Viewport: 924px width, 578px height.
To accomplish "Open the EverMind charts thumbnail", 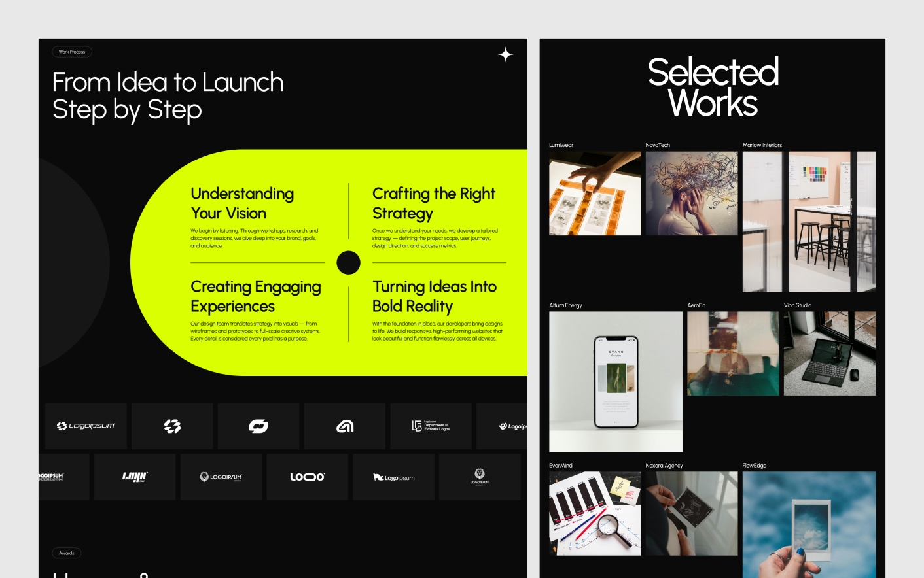I will pos(595,513).
